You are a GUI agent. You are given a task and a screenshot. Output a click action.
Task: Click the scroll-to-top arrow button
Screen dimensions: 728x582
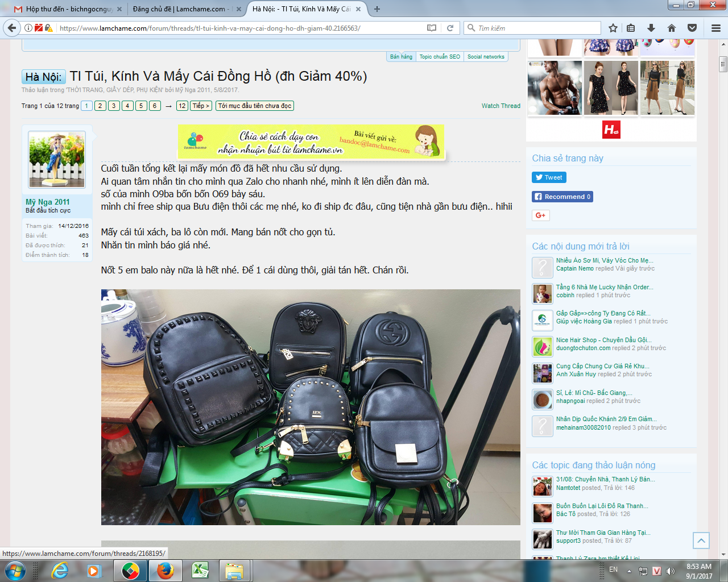(x=701, y=541)
